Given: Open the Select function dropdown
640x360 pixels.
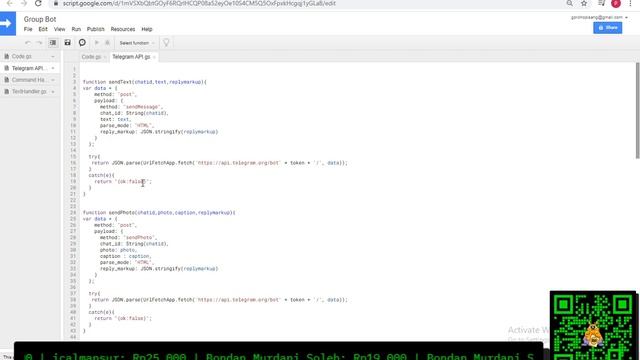Looking at the screenshot, I should (x=137, y=43).
